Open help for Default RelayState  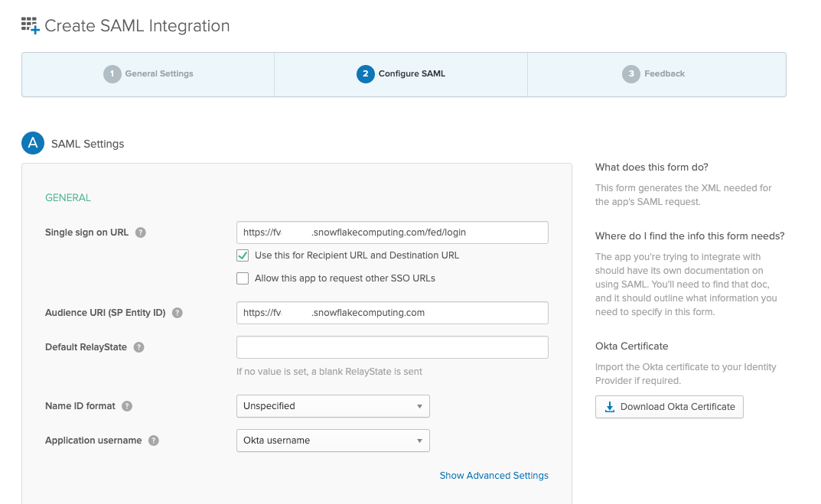pos(138,347)
